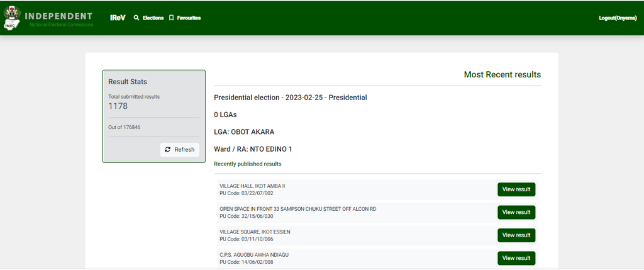Click the INEC coat of arms logo
The height and width of the screenshot is (270, 644).
point(13,18)
